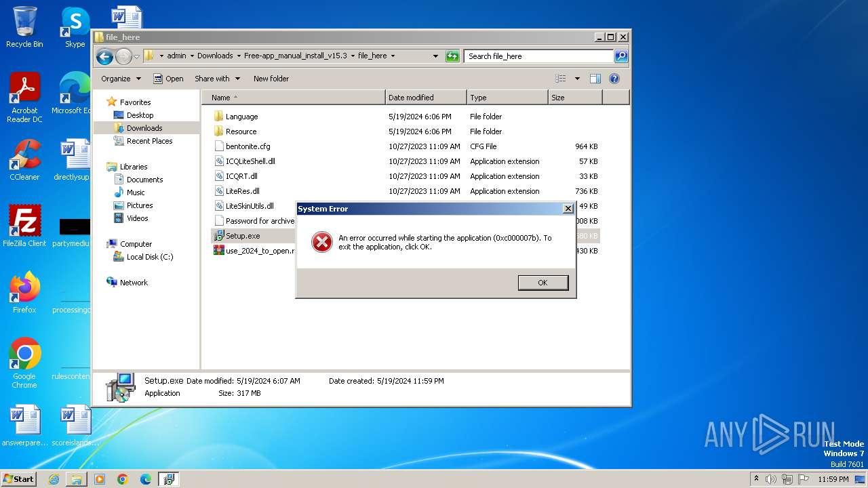Sort files by Type column
This screenshot has width=868, height=488.
pos(507,98)
